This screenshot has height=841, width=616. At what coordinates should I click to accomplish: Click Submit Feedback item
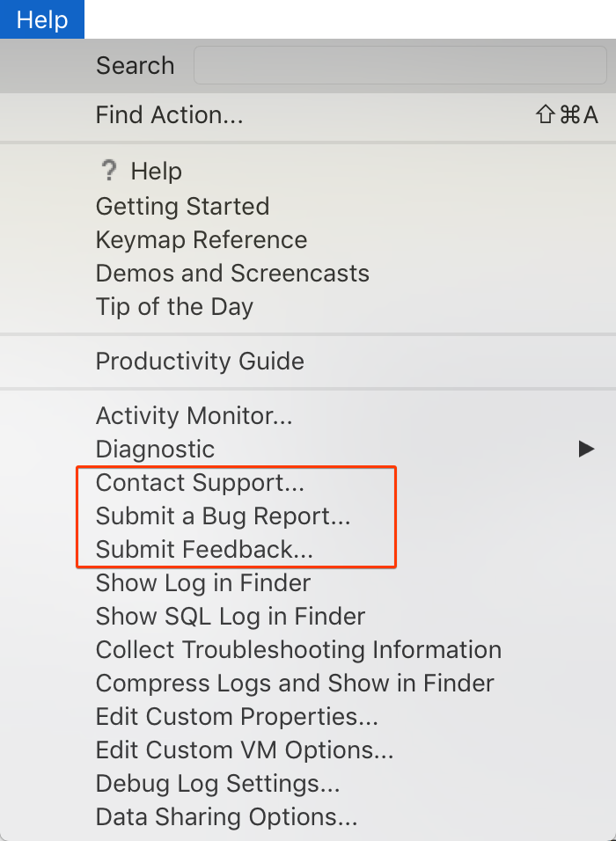click(308, 549)
